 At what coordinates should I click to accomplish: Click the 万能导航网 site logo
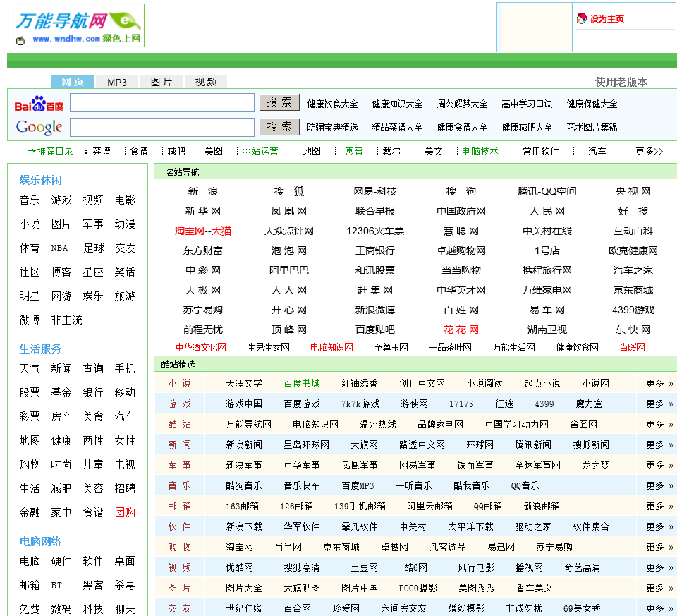point(78,25)
